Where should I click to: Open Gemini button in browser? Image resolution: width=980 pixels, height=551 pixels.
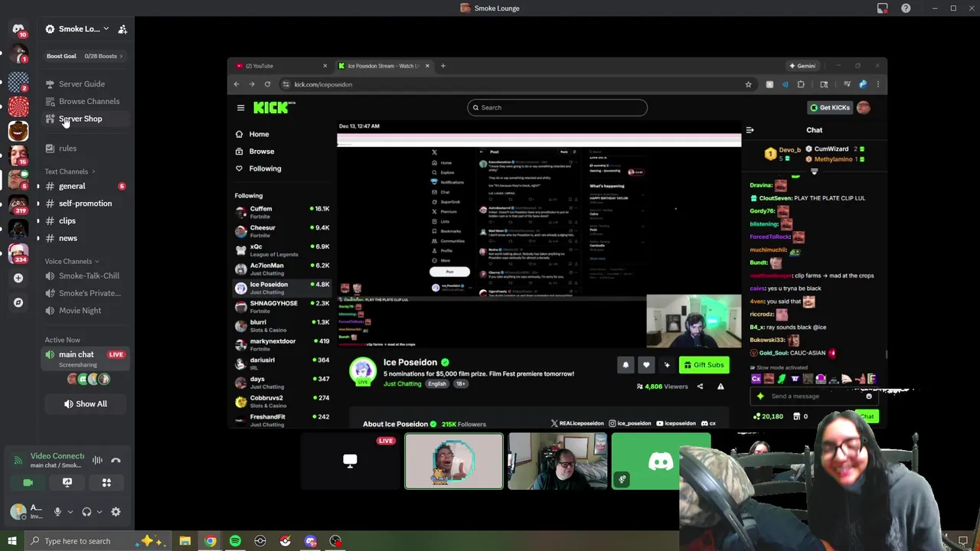[x=802, y=66]
